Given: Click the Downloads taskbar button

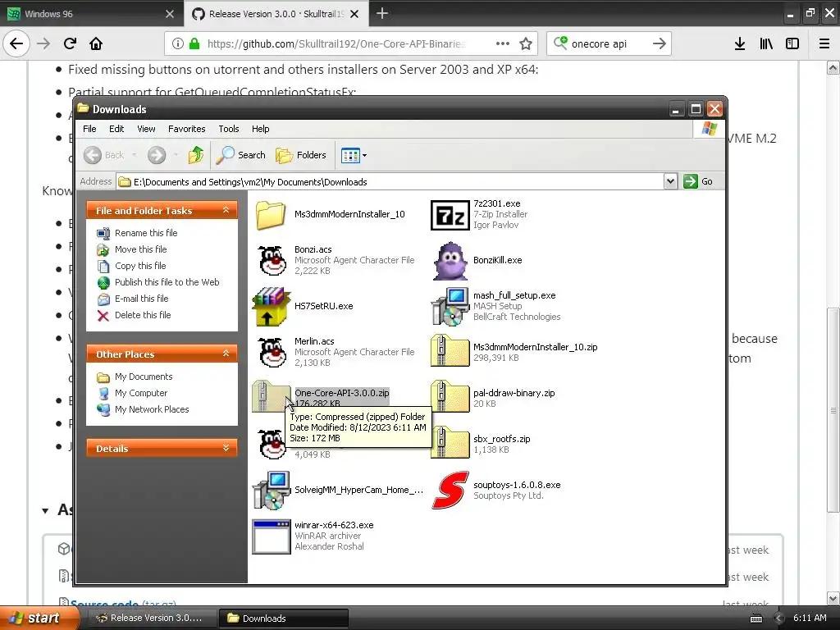Looking at the screenshot, I should [x=284, y=619].
